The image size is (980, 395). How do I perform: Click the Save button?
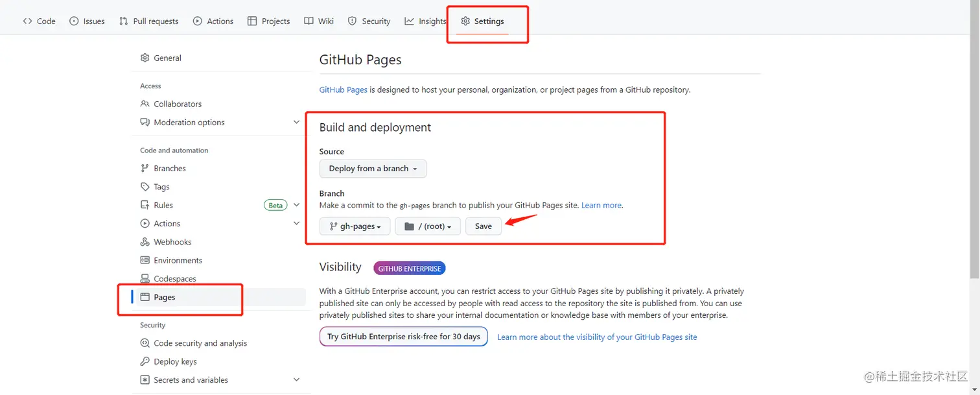click(484, 226)
